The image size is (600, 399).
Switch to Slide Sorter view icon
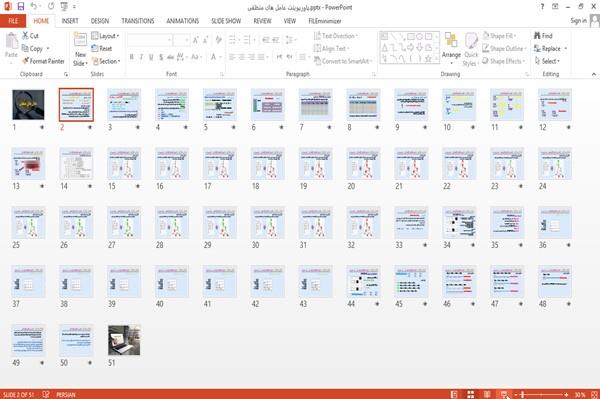tap(471, 394)
